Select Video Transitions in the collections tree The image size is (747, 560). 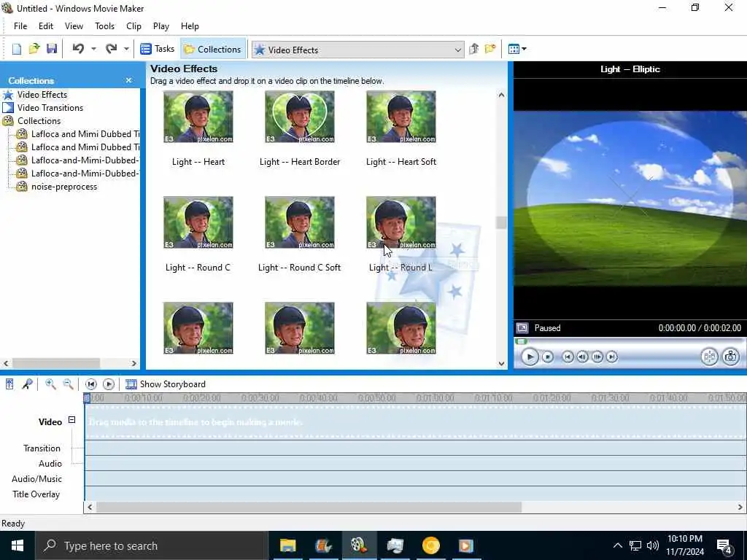tap(50, 108)
